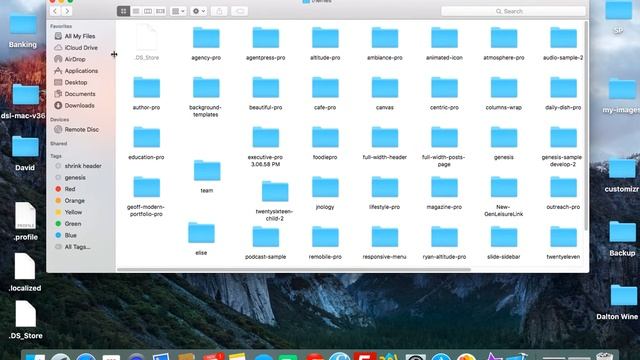
Task: Switch to column view
Action: click(148, 11)
